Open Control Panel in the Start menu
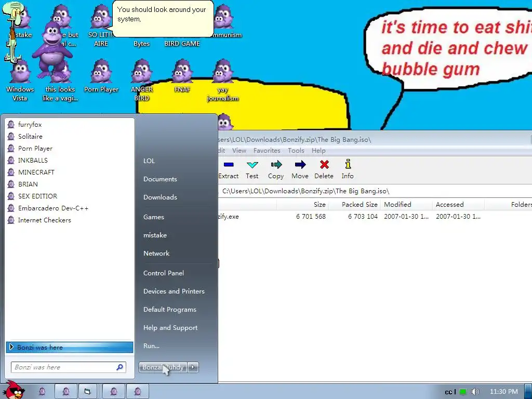This screenshot has width=532, height=399. (164, 273)
